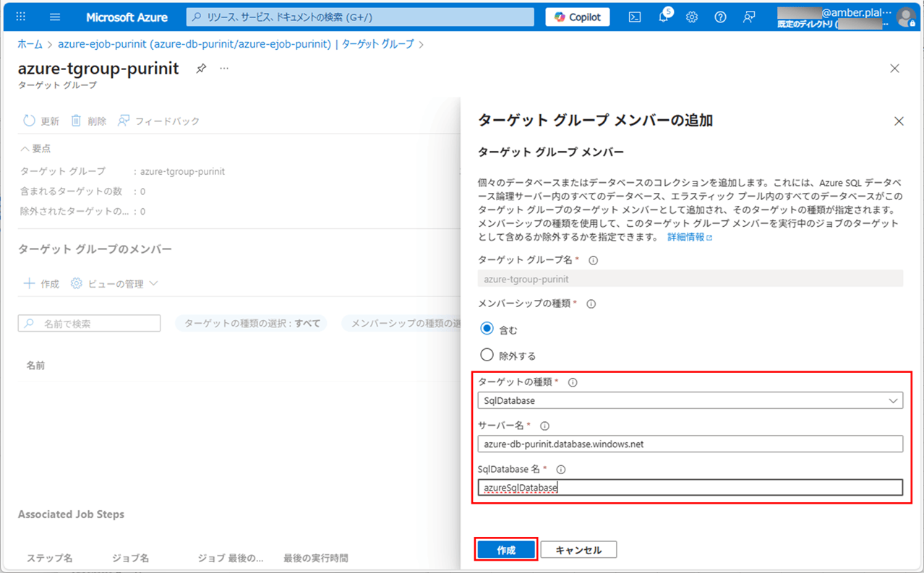Viewport: 924px width, 573px height.
Task: Launch Cloud Shell from the top bar
Action: pyautogui.click(x=634, y=17)
